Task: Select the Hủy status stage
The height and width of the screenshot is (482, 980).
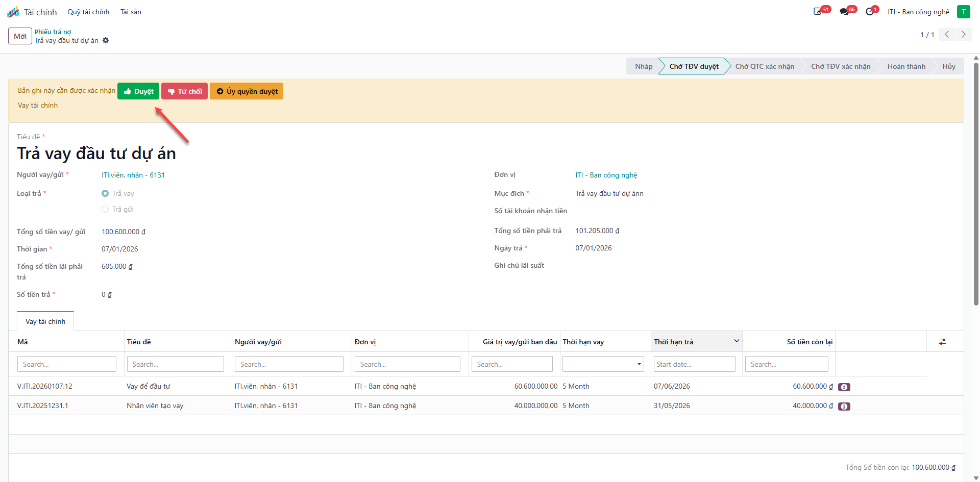Action: (x=949, y=66)
